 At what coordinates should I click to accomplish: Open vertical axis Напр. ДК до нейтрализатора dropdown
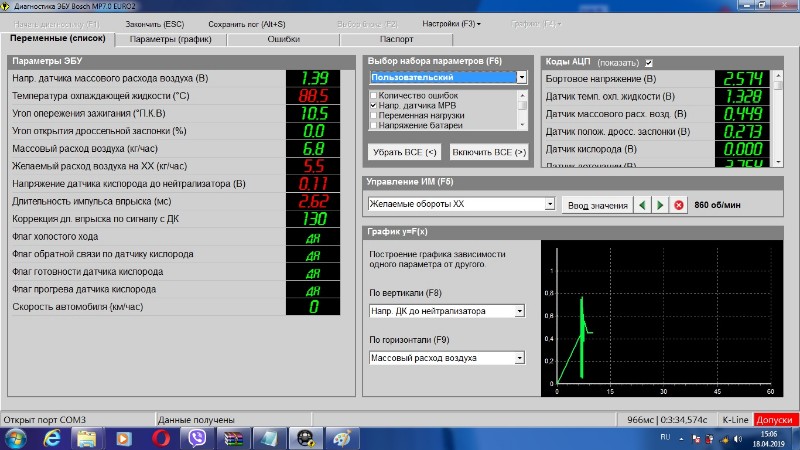click(519, 311)
